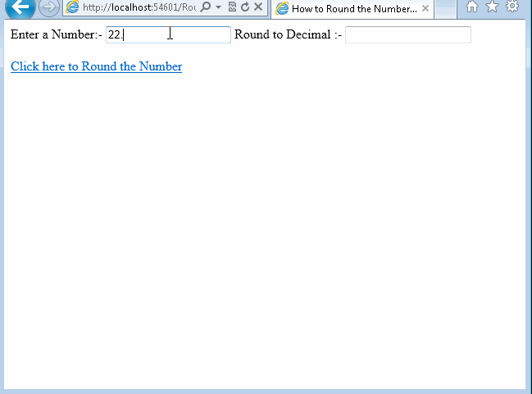Viewport: 532px width, 394px height.
Task: Click the 'Round to Decimal :-' label text
Action: pos(288,34)
